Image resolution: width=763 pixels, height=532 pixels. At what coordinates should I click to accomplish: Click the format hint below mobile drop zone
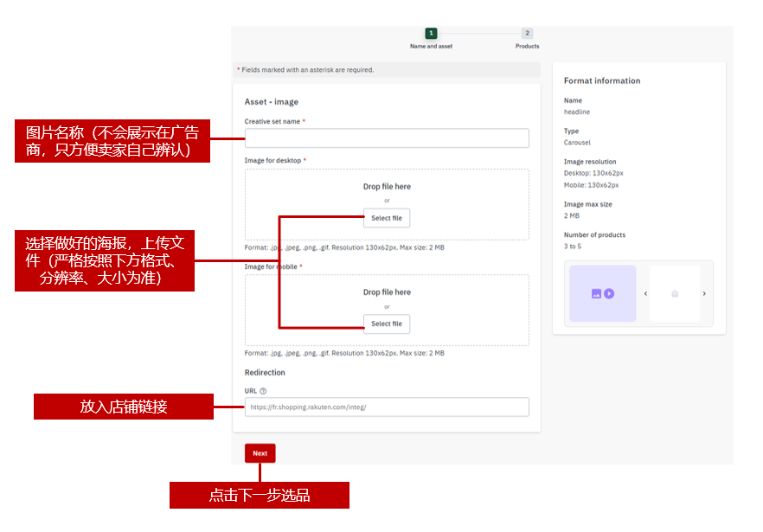click(344, 353)
